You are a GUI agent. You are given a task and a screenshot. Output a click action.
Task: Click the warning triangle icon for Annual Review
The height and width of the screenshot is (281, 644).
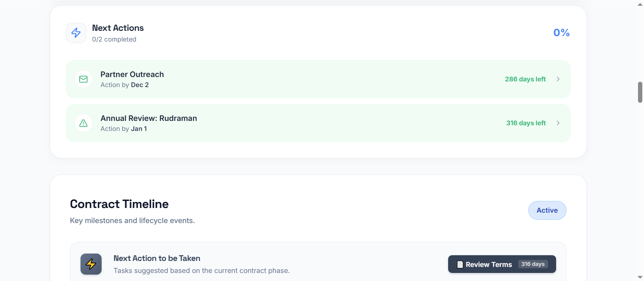(84, 123)
